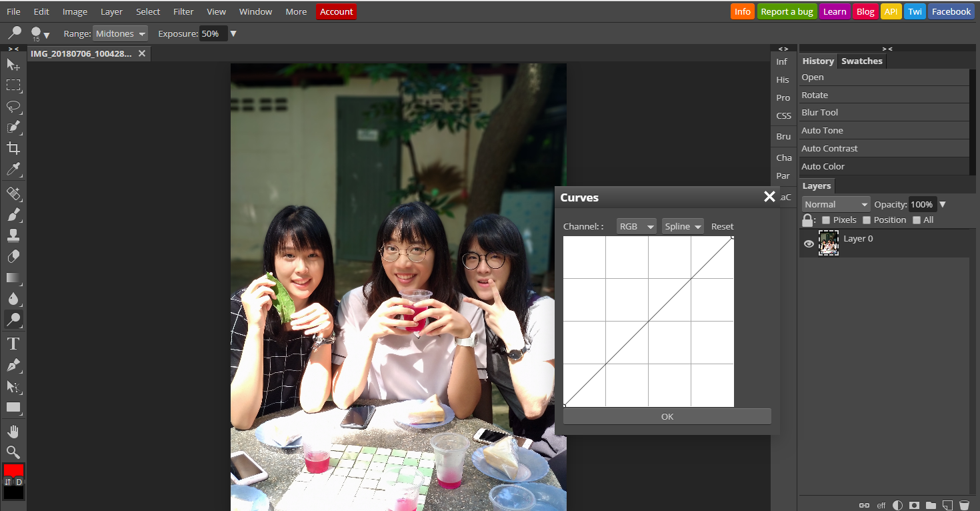Select the Blur droplet tool
Screen dimensions: 980x511
[13, 299]
